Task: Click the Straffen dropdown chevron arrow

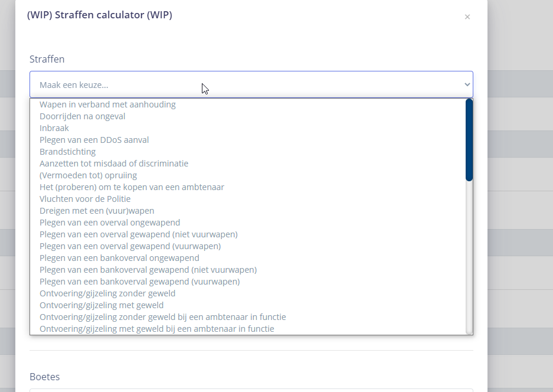Action: tap(467, 84)
